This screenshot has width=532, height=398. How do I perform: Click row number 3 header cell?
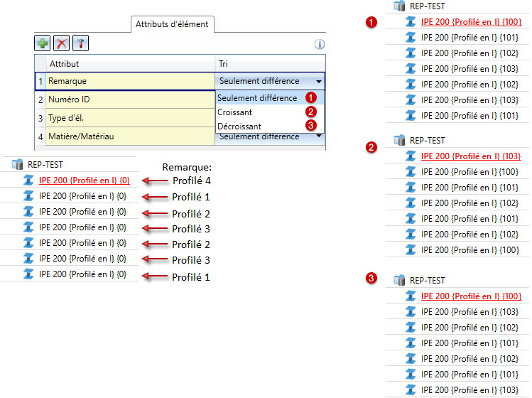coord(40,118)
